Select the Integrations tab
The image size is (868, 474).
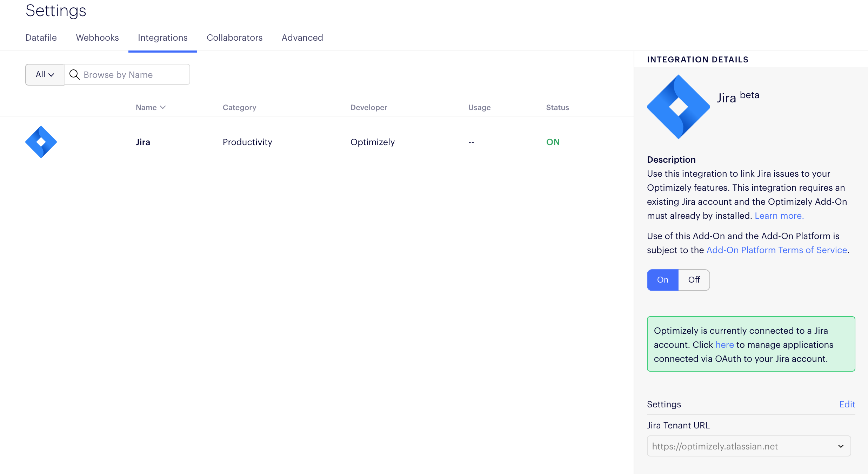[x=162, y=38]
